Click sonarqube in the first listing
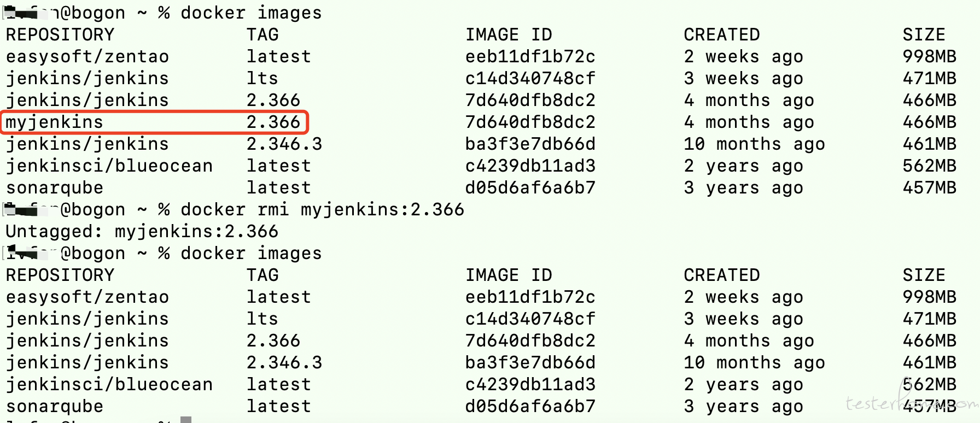Screen dimensions: 980x423 point(55,188)
